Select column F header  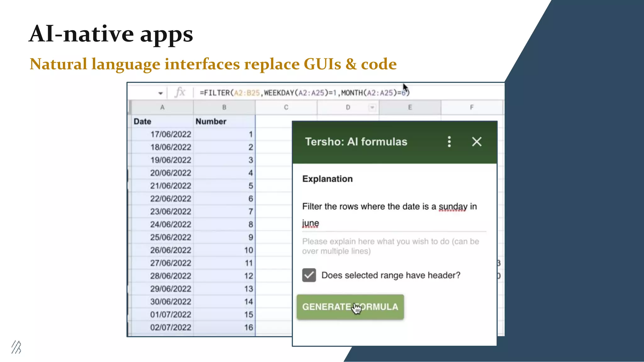tap(471, 107)
